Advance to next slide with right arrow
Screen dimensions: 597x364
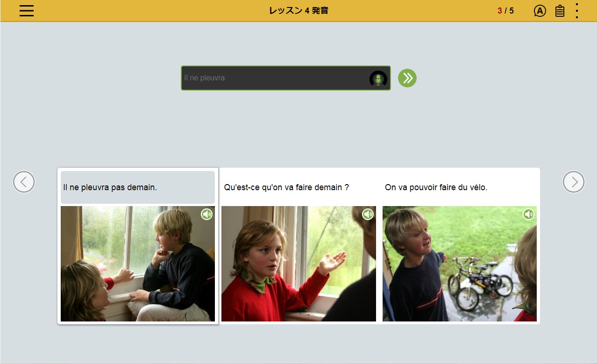(x=573, y=182)
